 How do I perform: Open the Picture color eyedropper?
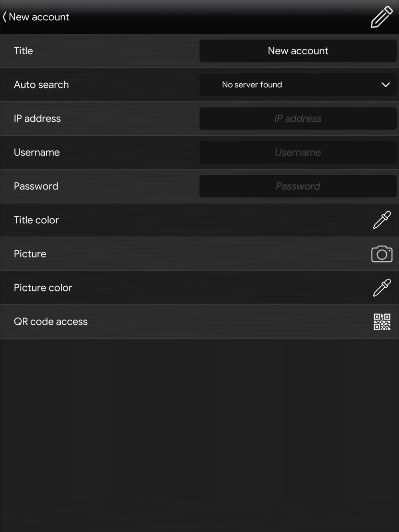coord(382,288)
